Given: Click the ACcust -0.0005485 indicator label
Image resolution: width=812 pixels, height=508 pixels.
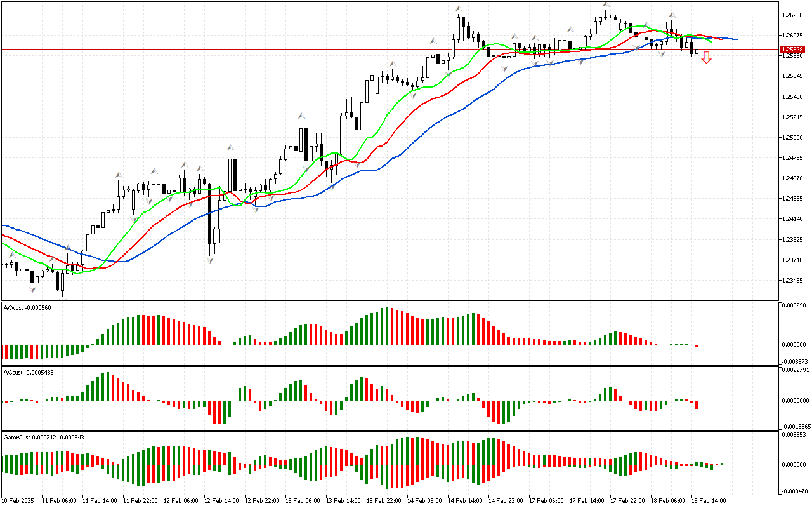Looking at the screenshot, I should click(x=29, y=373).
